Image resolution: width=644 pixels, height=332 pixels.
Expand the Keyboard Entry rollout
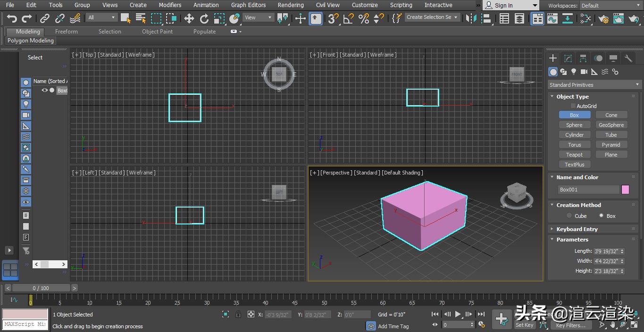577,229
